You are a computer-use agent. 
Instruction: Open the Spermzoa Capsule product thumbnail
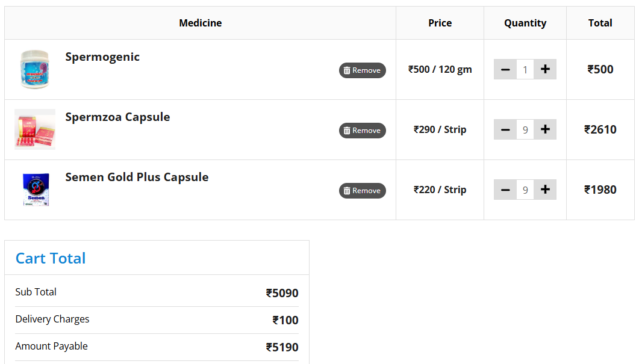click(x=34, y=129)
